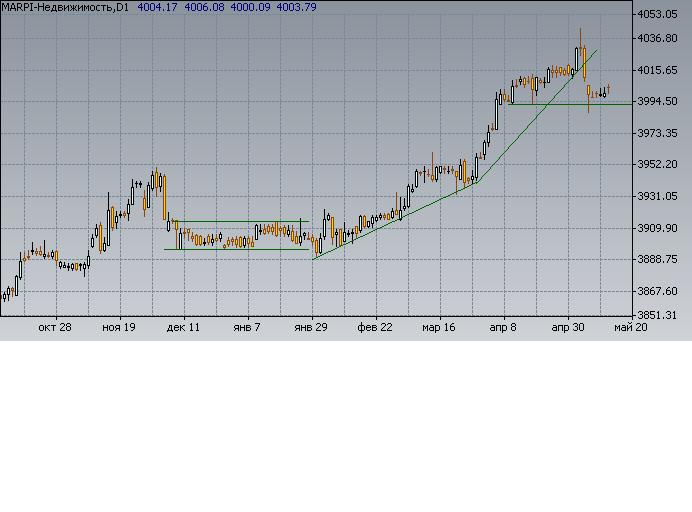Select the окт 28 date label

(55, 328)
